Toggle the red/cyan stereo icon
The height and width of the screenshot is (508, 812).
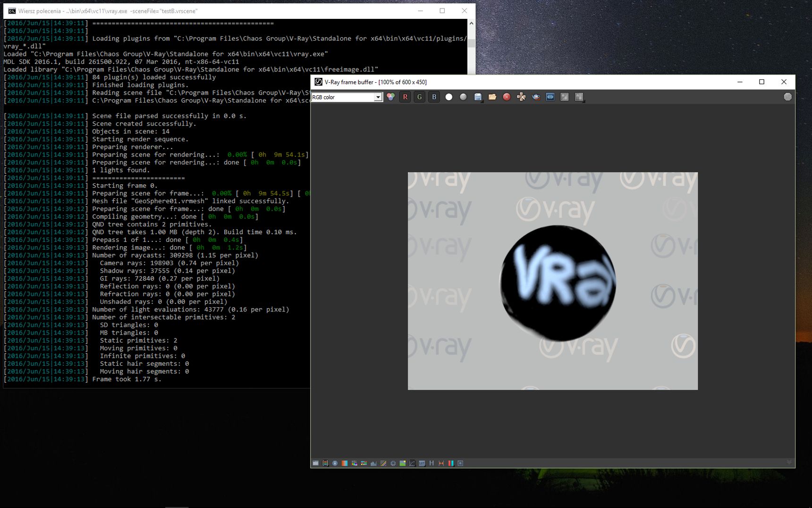(451, 463)
